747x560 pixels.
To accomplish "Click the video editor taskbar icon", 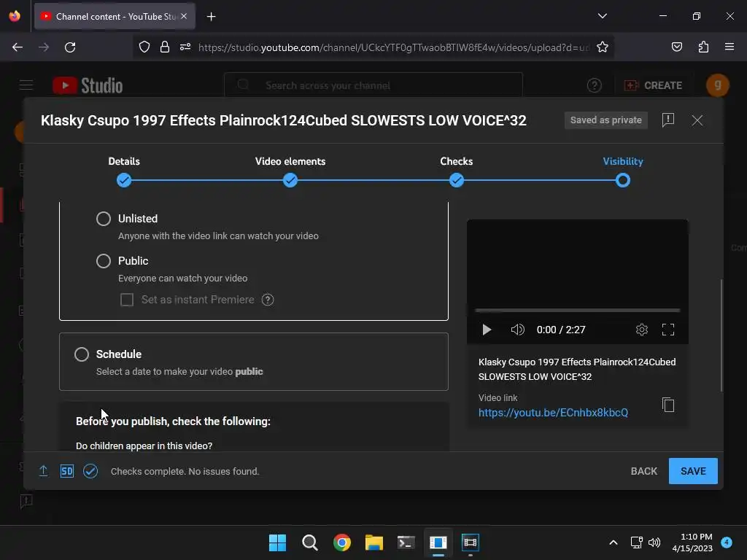I will [471, 542].
